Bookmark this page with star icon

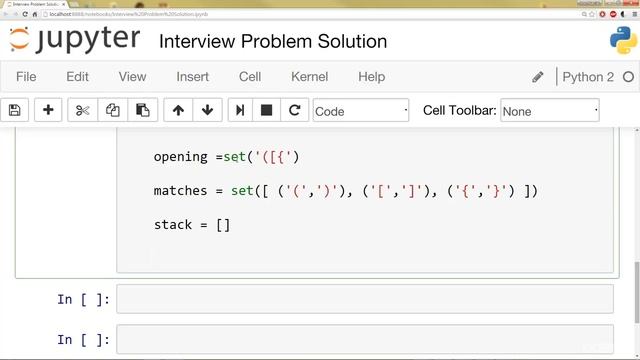(x=592, y=14)
